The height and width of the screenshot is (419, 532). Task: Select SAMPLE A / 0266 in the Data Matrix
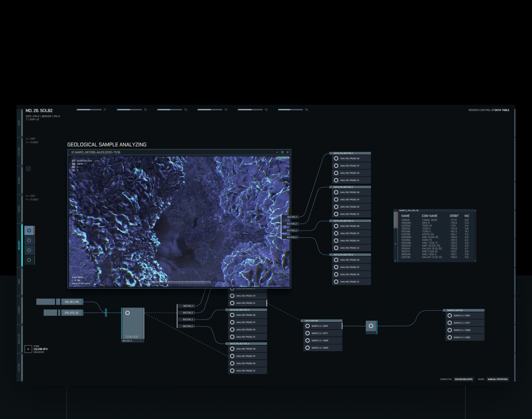(323, 340)
